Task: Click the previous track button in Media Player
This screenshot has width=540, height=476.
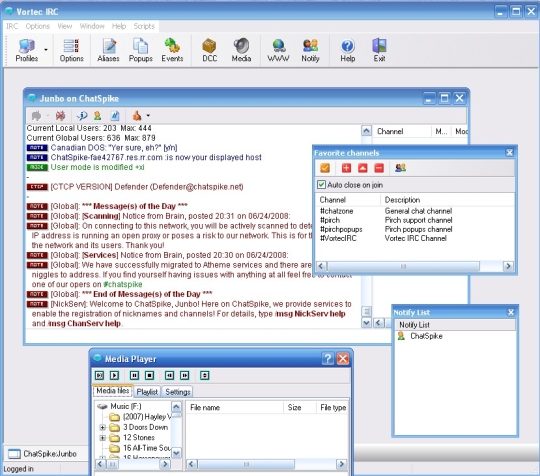Action: click(169, 375)
